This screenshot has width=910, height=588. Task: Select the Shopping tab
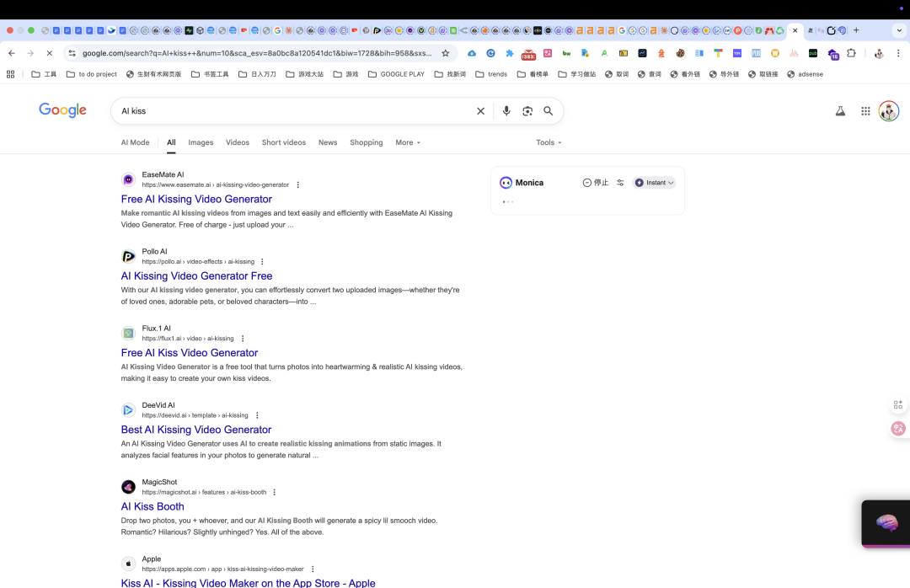[x=367, y=142]
